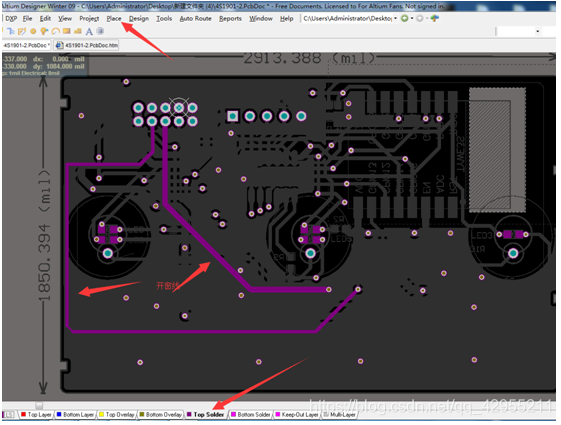Screen dimensions: 561x425
Task: Select the Interactive Routing tool icon
Action: click(x=10, y=31)
